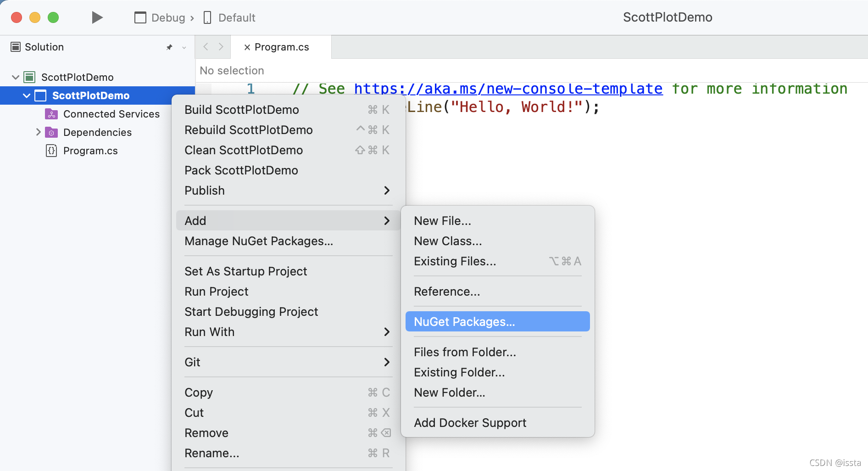Choose Build ScottPlotDemo from context menu
The width and height of the screenshot is (868, 471).
[x=288, y=110]
